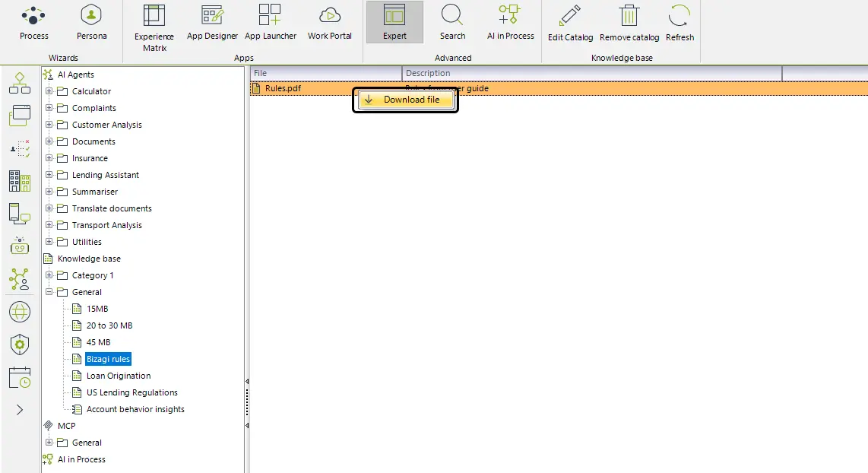Expand the Documents folder
Viewport: 868px width, 473px height.
point(49,141)
